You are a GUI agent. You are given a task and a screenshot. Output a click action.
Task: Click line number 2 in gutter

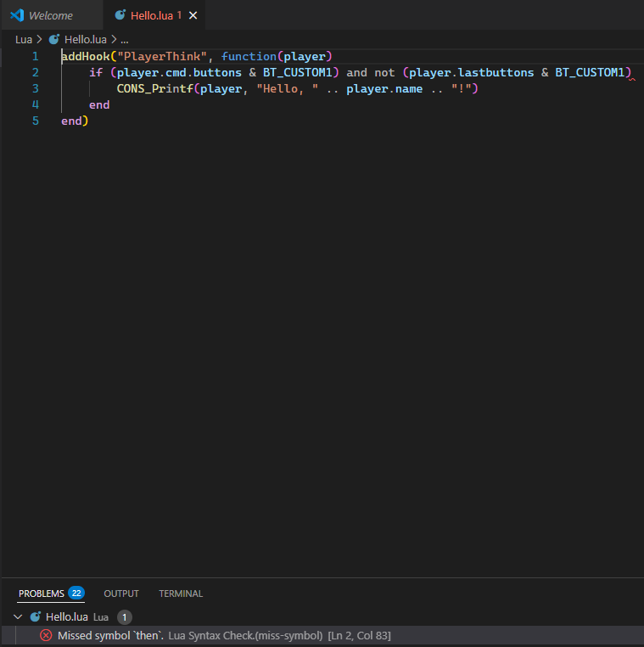point(36,72)
